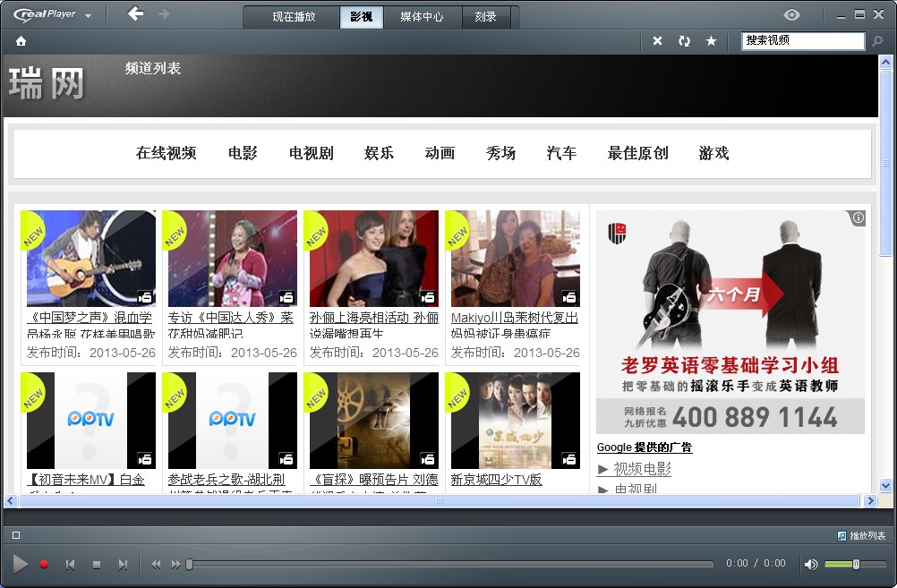This screenshot has height=588, width=897.
Task: Toggle the eye privacy mode icon
Action: pos(791,14)
